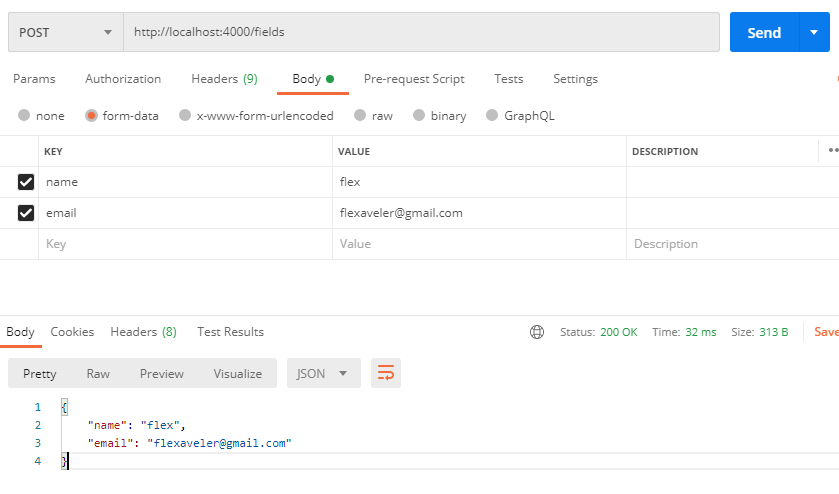839x494 pixels.
Task: Open the three-dots column options menu
Action: [833, 151]
